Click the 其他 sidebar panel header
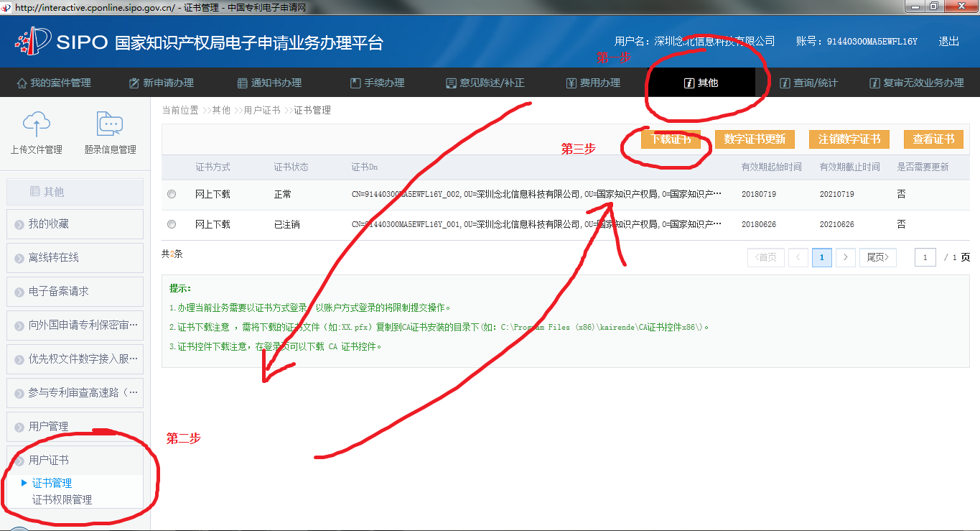Image resolution: width=980 pixels, height=531 pixels. pyautogui.click(x=75, y=192)
